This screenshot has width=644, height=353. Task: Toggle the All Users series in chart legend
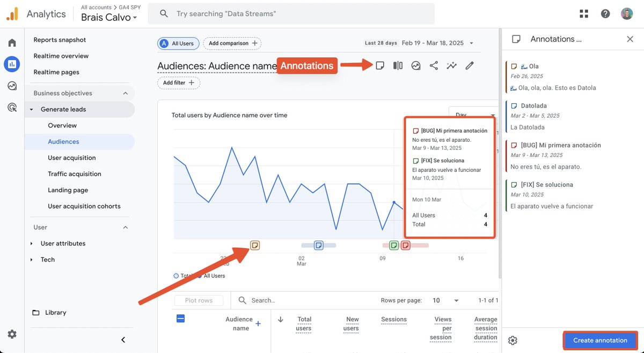click(211, 276)
